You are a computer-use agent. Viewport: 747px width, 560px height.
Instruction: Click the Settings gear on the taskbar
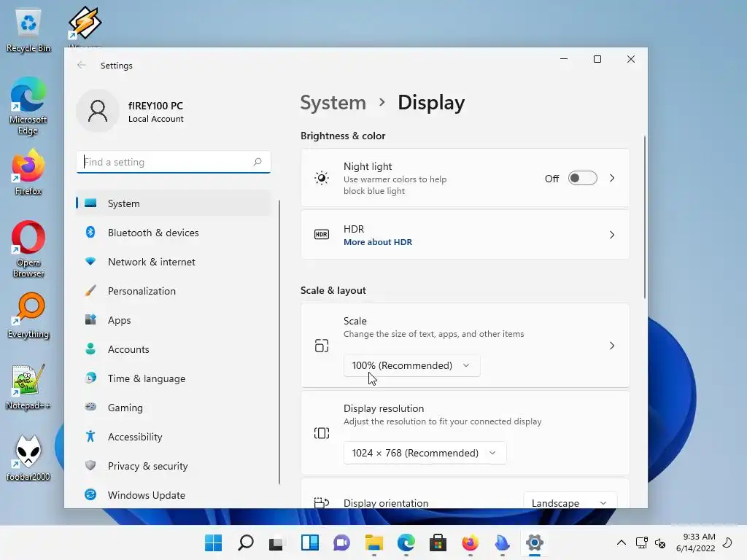[535, 542]
